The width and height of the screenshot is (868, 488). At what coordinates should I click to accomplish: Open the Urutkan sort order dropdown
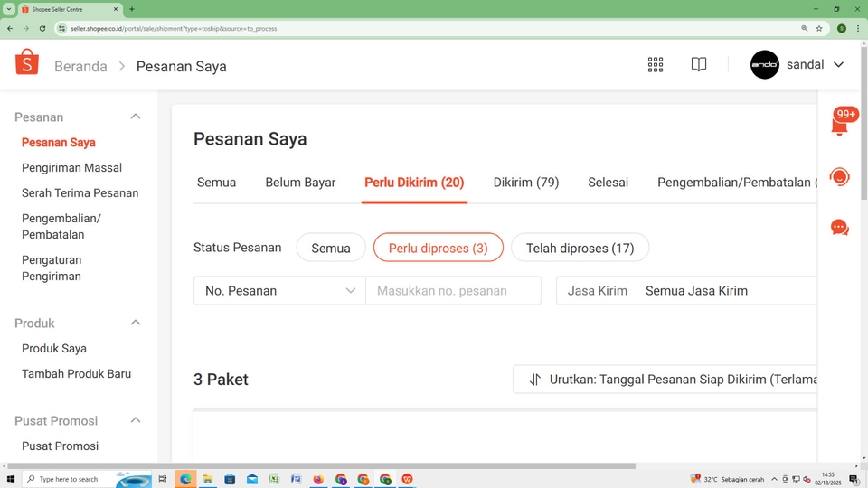coord(665,380)
